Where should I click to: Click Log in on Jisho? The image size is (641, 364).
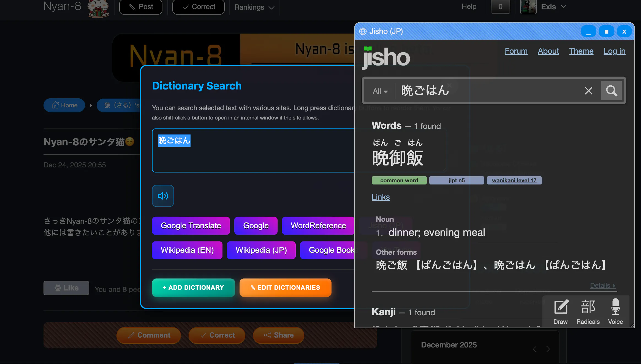pyautogui.click(x=615, y=51)
